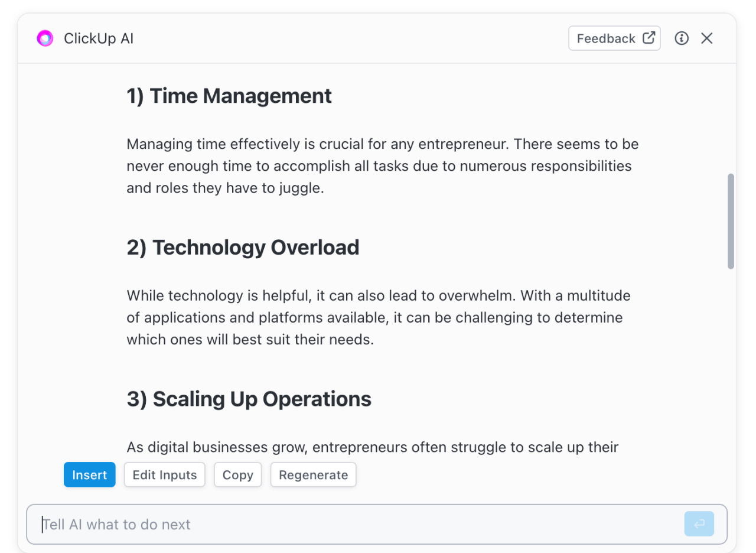Click the '3) Scaling Up Operations' heading

(x=249, y=399)
